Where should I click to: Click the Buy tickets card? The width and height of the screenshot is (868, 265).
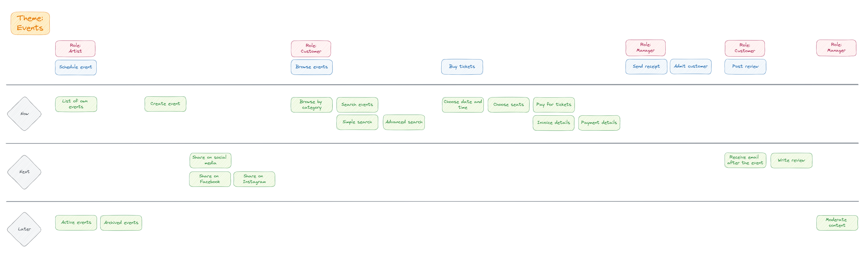coord(462,67)
